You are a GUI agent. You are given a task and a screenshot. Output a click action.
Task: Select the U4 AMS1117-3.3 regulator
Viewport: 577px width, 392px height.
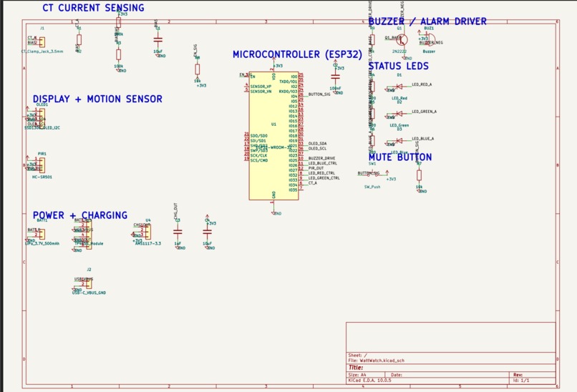tap(147, 232)
